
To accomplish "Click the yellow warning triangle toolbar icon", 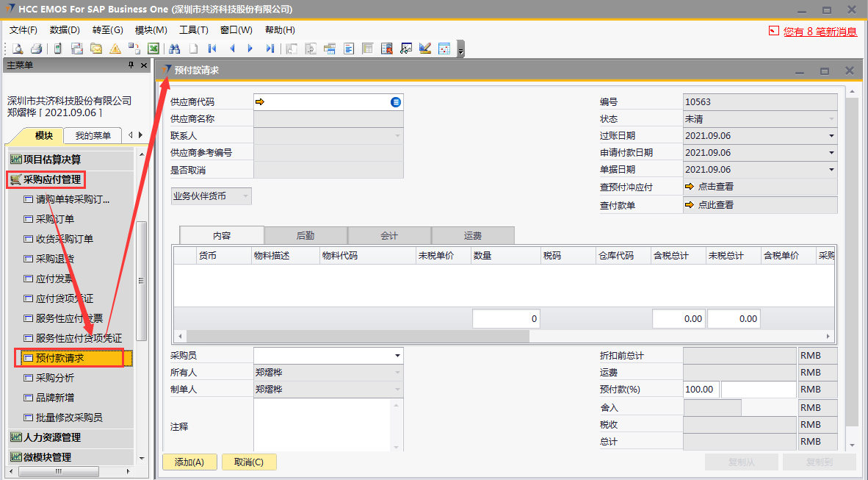I will 115,49.
